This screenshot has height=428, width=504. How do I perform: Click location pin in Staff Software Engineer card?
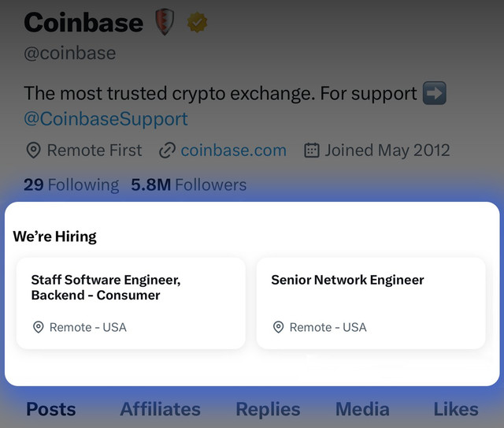click(x=39, y=327)
